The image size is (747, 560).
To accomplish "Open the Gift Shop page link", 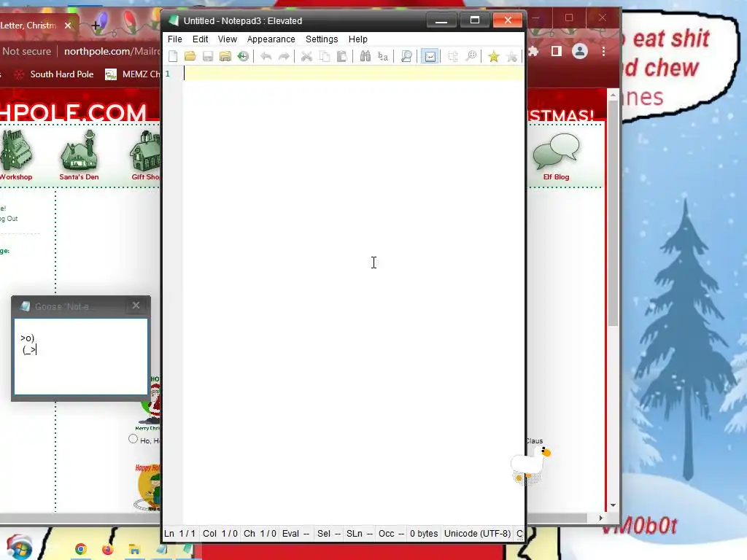I will 145,156.
